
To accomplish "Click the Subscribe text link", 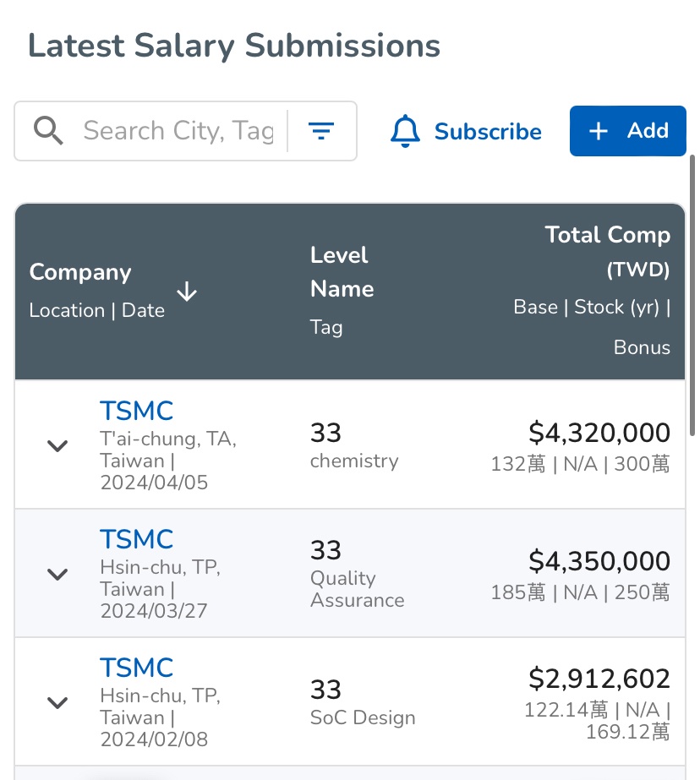I will pyautogui.click(x=488, y=132).
